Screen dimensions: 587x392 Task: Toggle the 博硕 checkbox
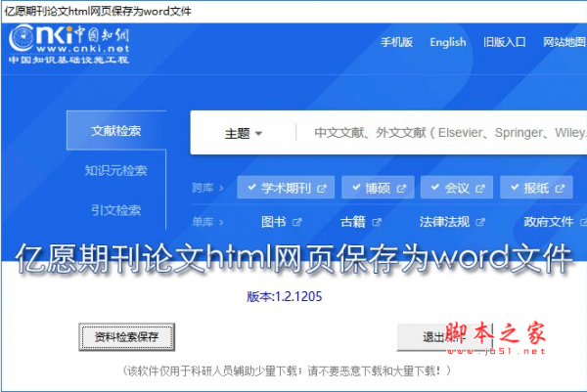click(356, 187)
